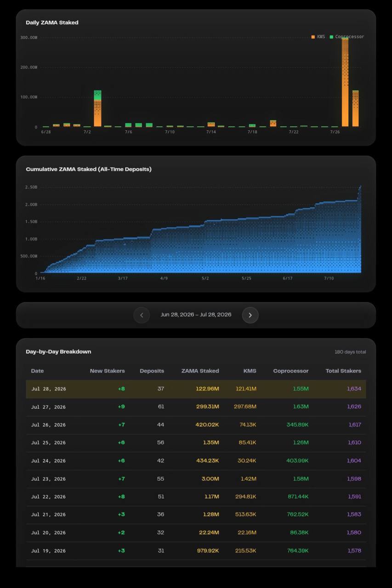Click the 7/3 stacked bar in daily chart

pyautogui.click(x=97, y=108)
